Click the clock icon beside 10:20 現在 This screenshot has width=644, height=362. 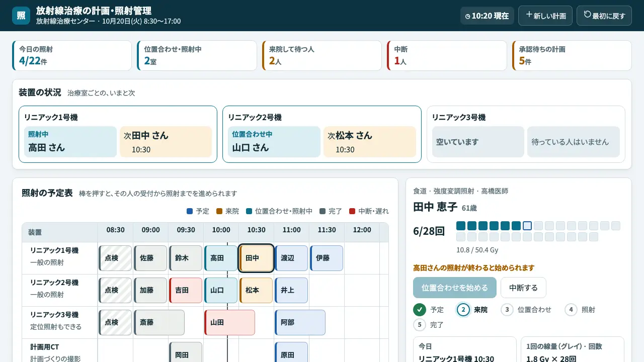(x=468, y=17)
